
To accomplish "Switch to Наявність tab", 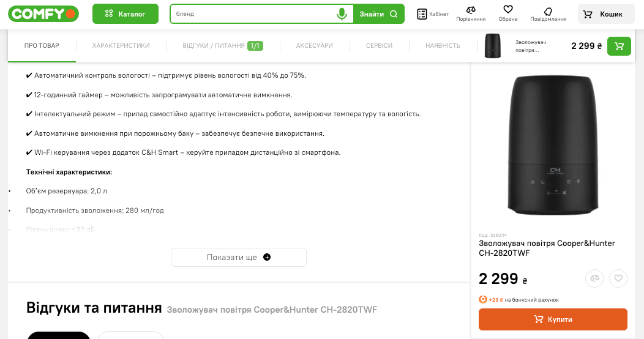I will click(443, 45).
